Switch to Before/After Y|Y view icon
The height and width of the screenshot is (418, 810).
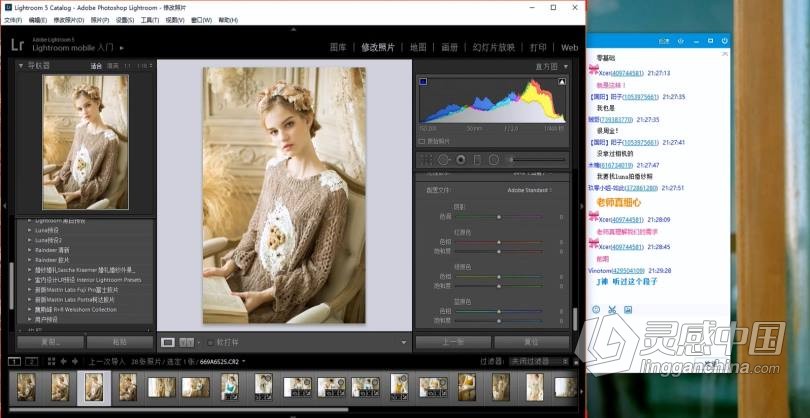[x=186, y=342]
